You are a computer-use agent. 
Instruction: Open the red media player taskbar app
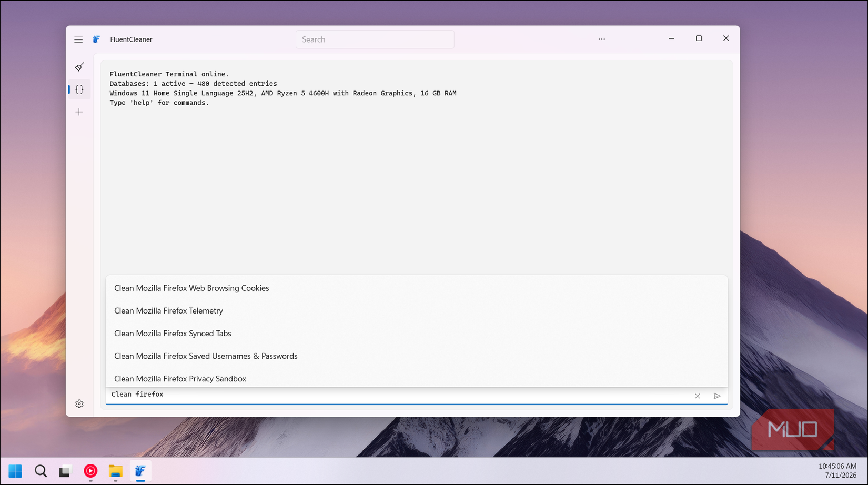tap(90, 471)
